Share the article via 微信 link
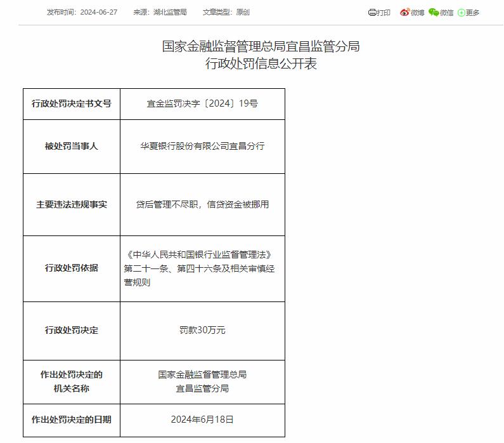Screen dimensions: 504x443 (x=446, y=13)
